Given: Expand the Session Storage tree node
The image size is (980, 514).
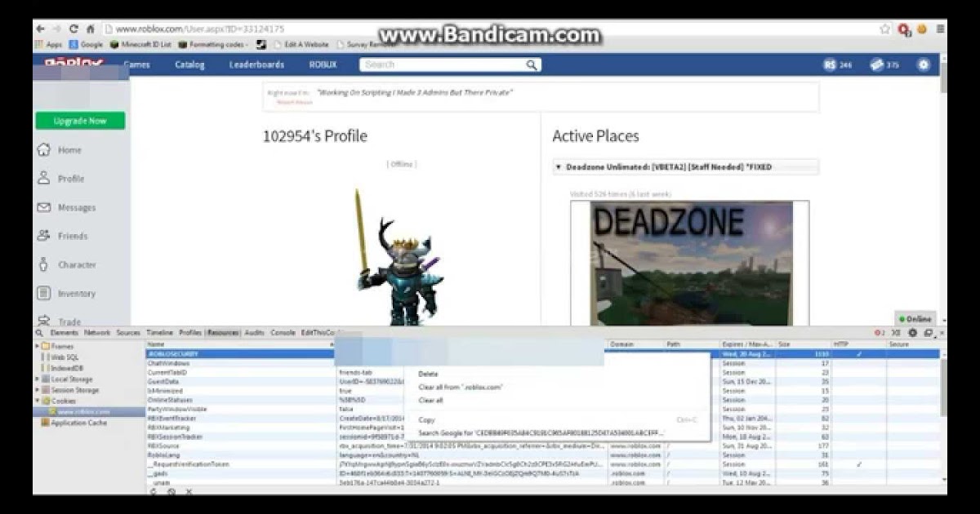Looking at the screenshot, I should pos(38,390).
